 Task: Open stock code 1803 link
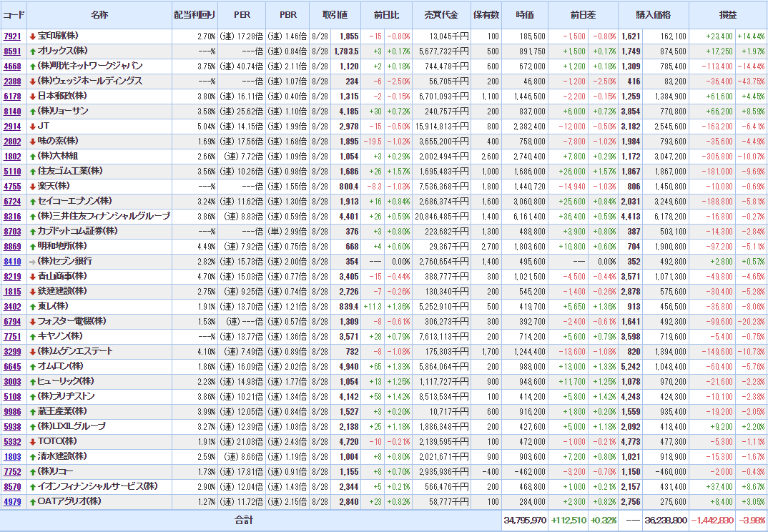12,456
